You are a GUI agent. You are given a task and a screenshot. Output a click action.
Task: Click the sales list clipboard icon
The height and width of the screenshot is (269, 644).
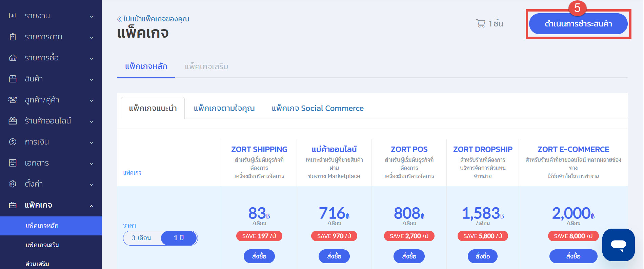pyautogui.click(x=13, y=37)
